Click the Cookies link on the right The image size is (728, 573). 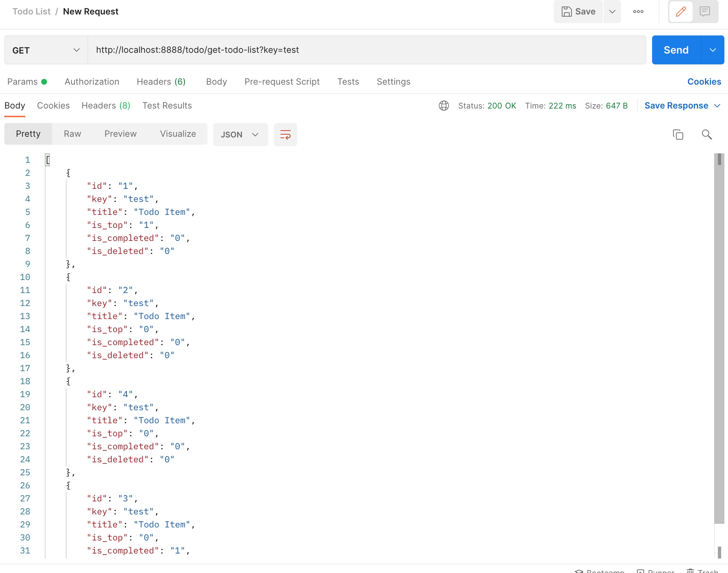point(704,82)
